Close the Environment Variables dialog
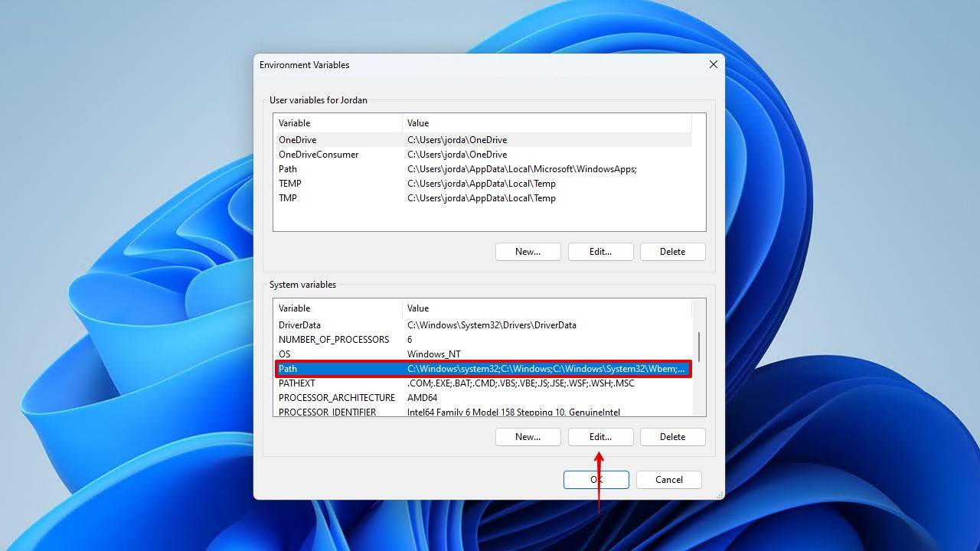 click(x=713, y=64)
